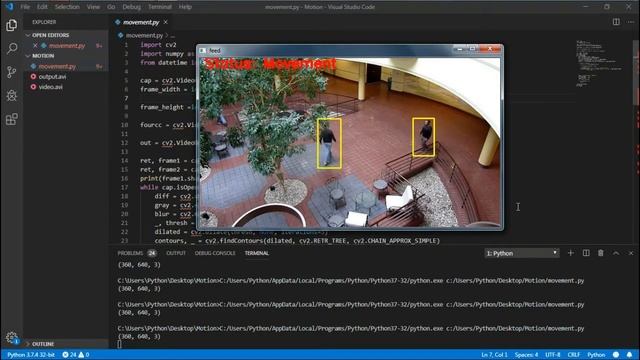The height and width of the screenshot is (360, 640).
Task: Open the Search view in activity bar
Action: pyautogui.click(x=11, y=49)
